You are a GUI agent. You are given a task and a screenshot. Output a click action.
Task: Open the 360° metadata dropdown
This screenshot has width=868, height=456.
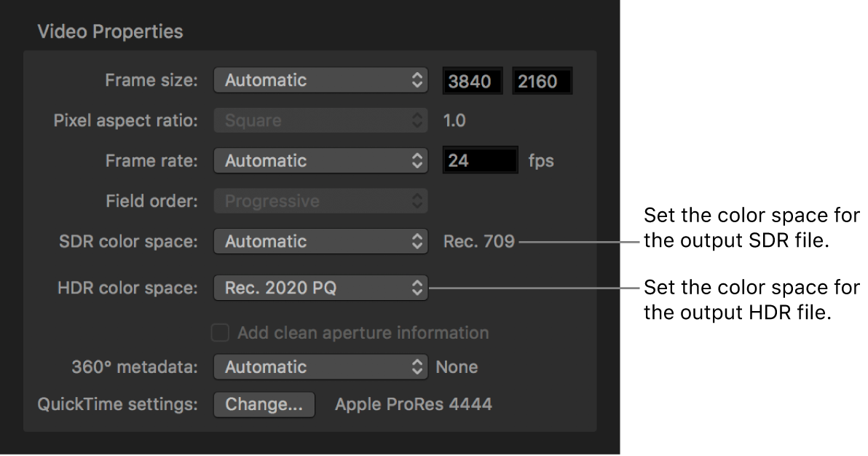pos(313,367)
